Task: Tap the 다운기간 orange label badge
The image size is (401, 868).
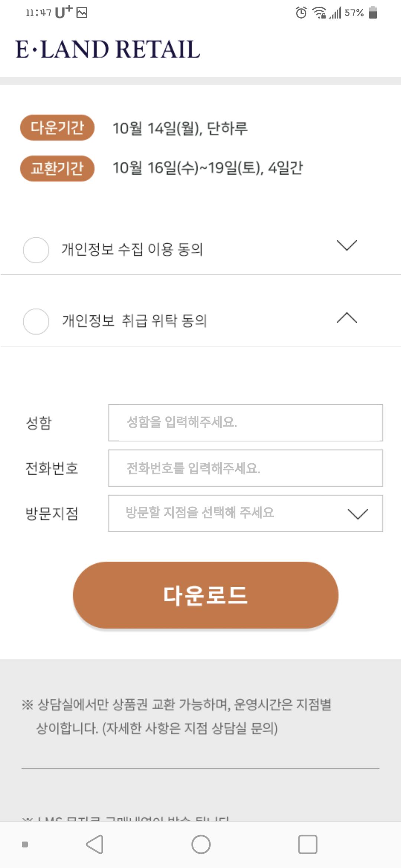Action: [x=57, y=128]
